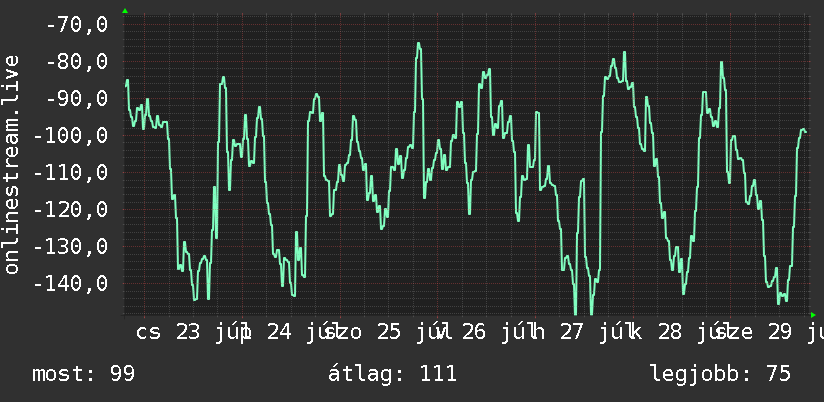
Task: Select the -110,0 Y-axis label
Action: pos(70,172)
